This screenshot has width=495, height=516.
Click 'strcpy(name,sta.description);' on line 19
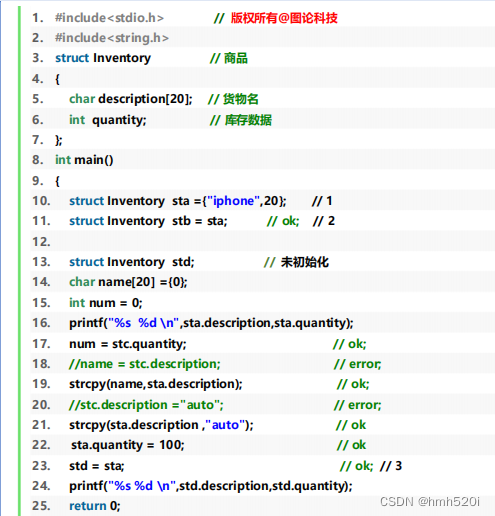click(156, 384)
